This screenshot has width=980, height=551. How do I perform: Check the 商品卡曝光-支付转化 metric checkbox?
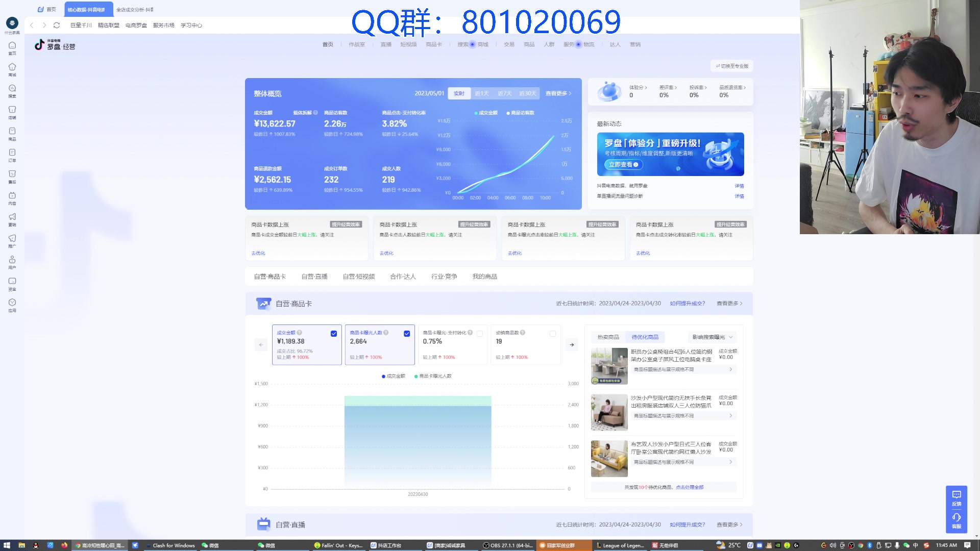480,334
